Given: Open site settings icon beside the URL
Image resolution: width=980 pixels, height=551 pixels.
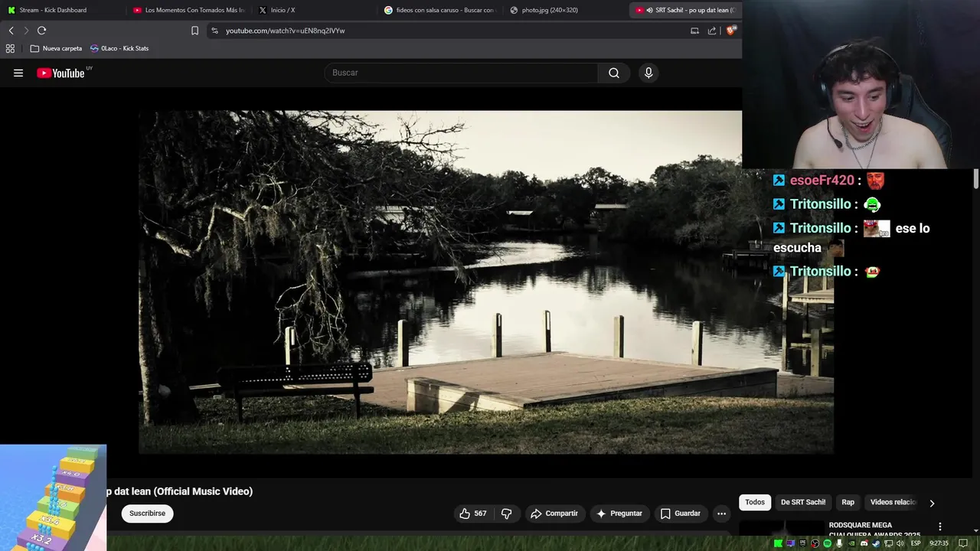Looking at the screenshot, I should coord(214,31).
